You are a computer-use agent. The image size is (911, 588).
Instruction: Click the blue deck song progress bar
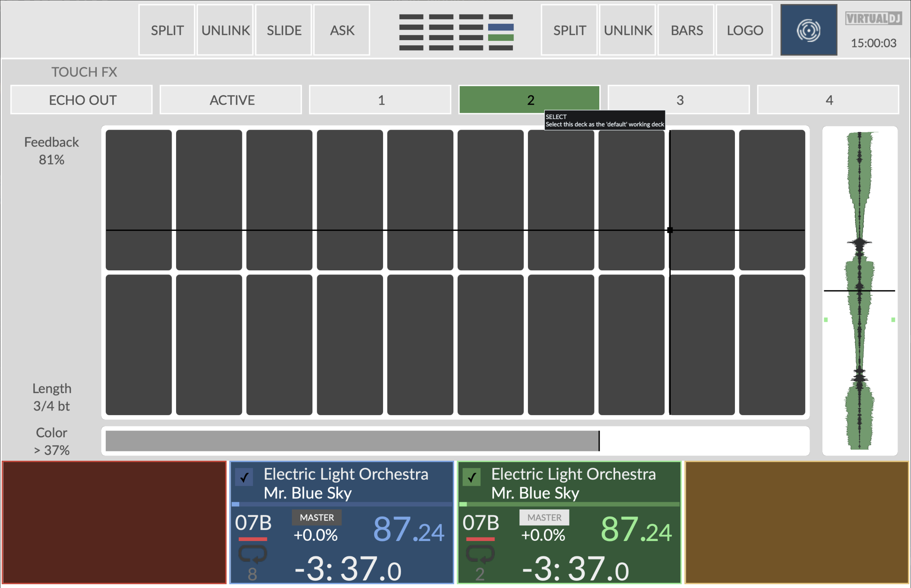(342, 504)
